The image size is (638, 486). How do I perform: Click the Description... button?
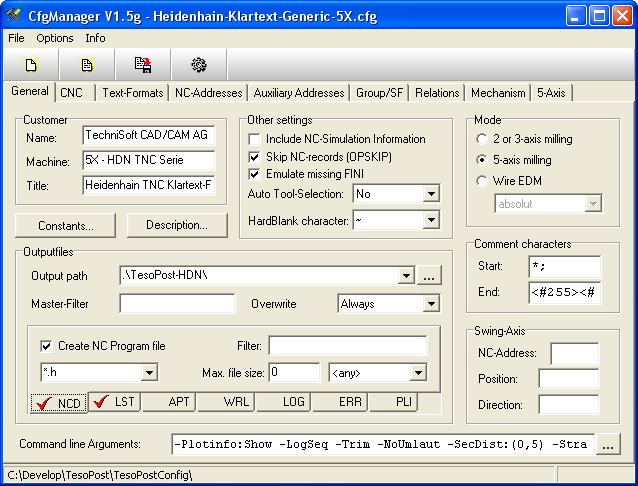(x=176, y=225)
